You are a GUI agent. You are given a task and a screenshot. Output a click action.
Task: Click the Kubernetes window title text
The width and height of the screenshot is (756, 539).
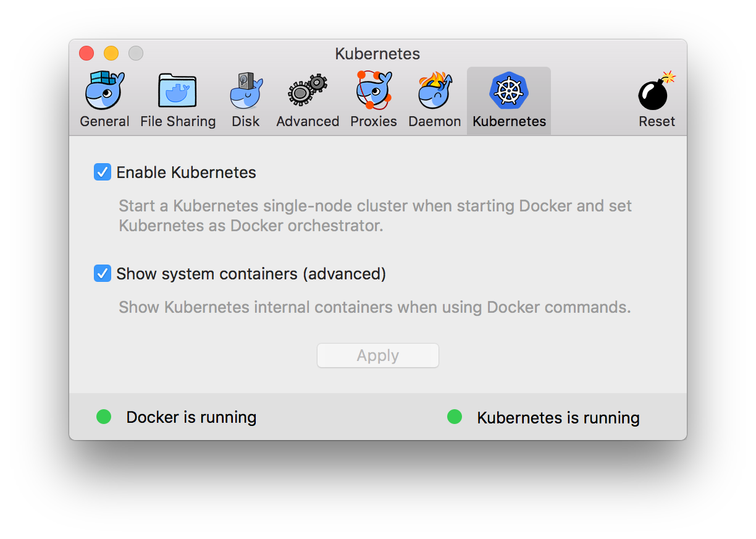click(378, 54)
